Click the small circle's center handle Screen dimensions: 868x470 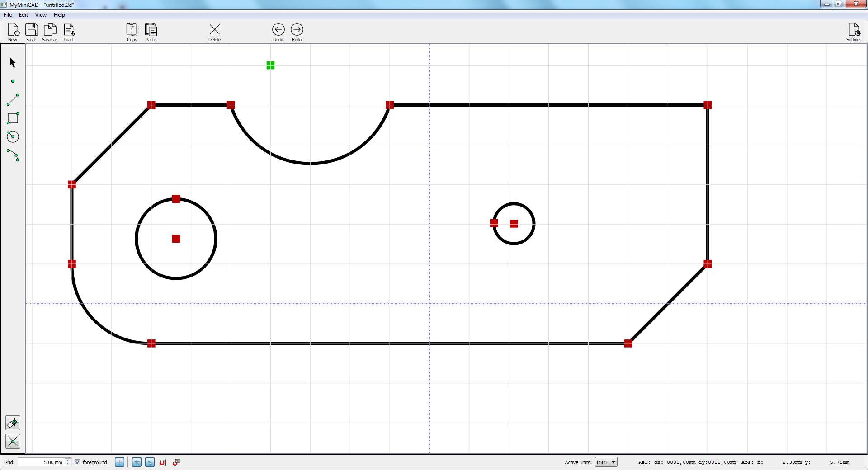(x=514, y=224)
